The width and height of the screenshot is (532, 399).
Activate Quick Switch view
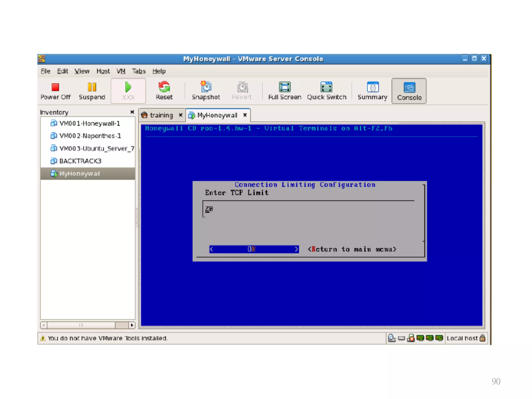[x=326, y=91]
